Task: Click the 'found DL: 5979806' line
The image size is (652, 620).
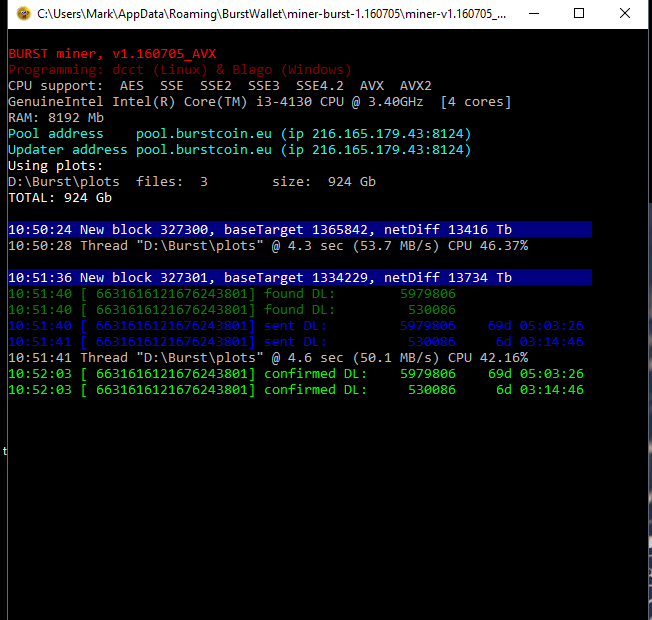Action: (x=232, y=294)
